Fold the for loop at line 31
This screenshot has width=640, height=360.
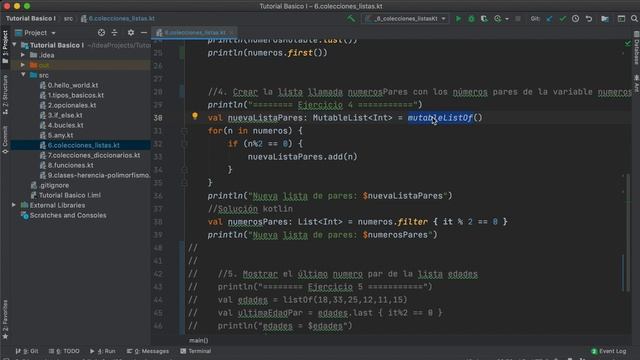184,131
